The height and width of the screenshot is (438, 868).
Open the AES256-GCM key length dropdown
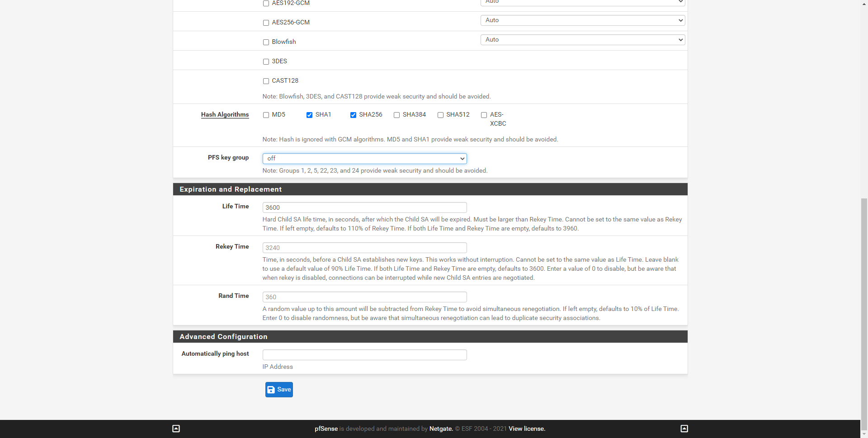pos(583,20)
